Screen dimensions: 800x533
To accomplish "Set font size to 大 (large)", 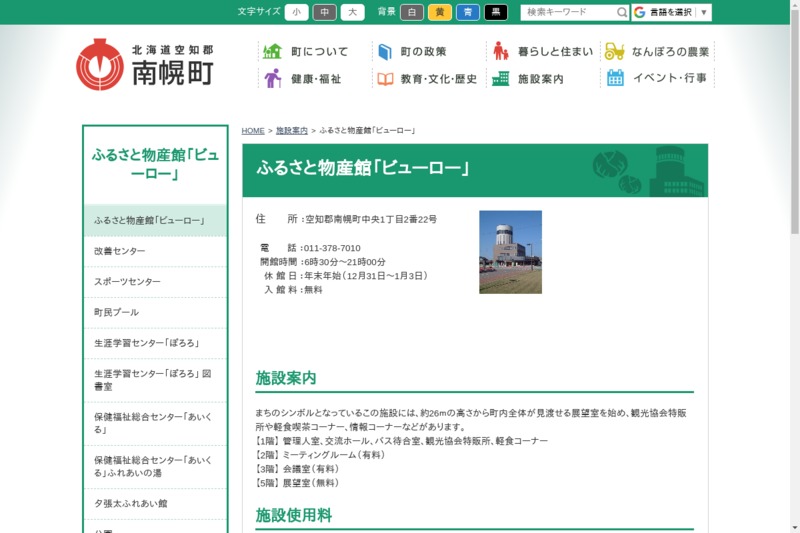I will coord(352,12).
